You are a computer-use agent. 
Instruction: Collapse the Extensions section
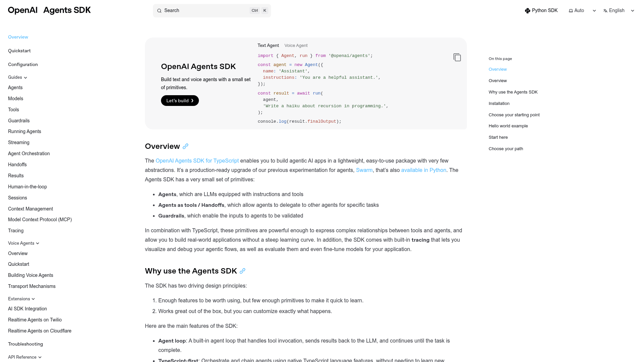[21, 299]
